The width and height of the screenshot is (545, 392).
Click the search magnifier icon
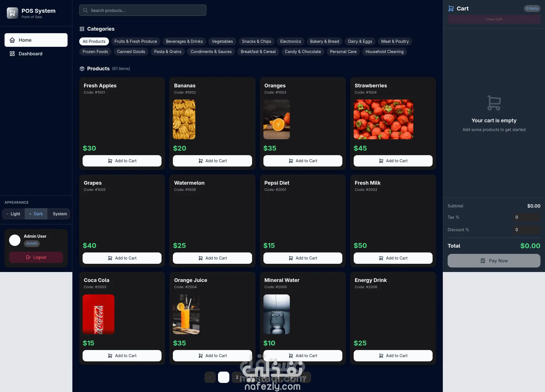click(85, 10)
